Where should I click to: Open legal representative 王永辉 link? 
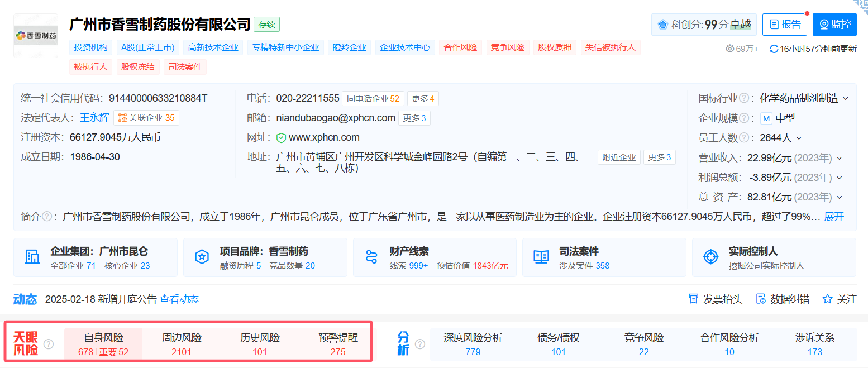[x=94, y=118]
